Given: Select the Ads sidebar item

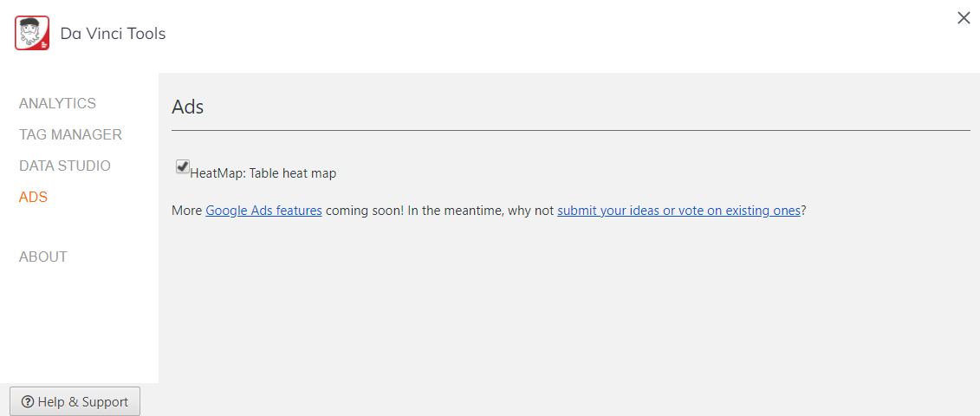Looking at the screenshot, I should click(x=34, y=197).
